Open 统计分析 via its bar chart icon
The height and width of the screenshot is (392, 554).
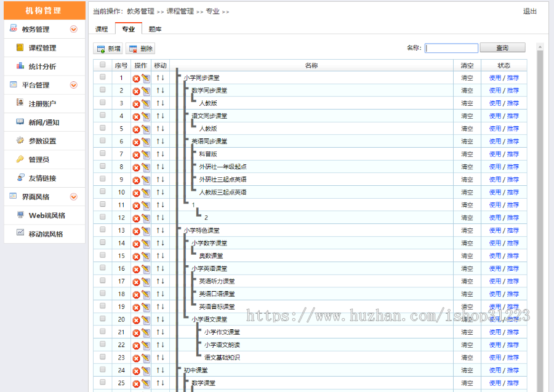[20, 66]
